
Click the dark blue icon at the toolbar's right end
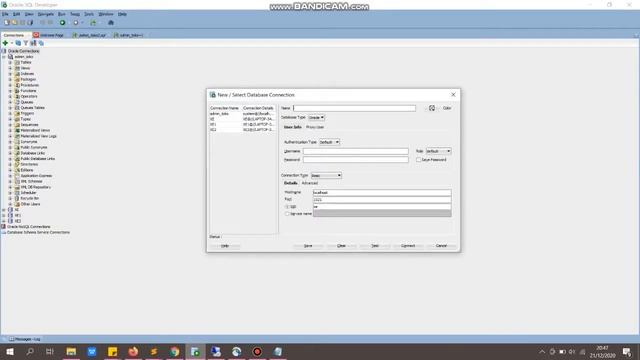tap(111, 22)
